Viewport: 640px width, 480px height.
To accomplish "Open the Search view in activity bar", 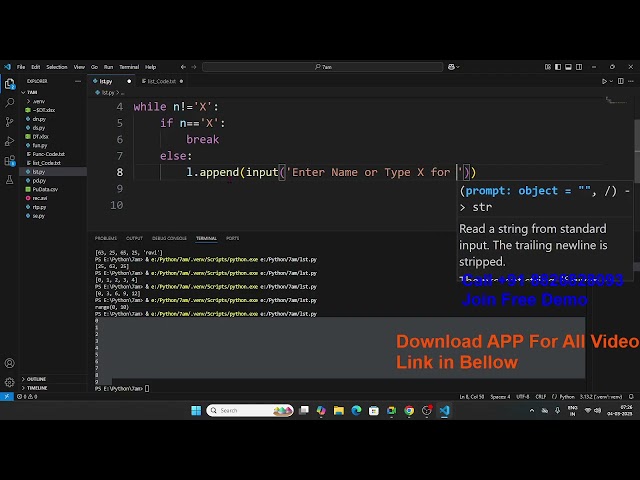I will pos(10,102).
